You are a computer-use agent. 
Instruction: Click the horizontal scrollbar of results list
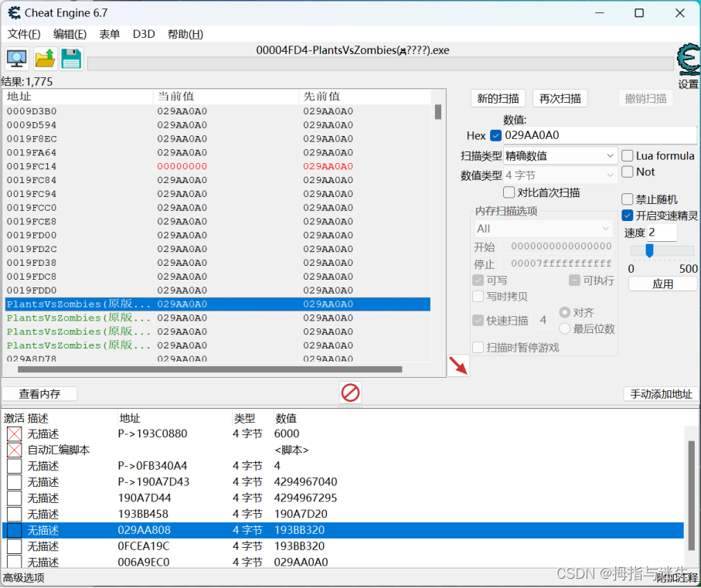tap(209, 369)
